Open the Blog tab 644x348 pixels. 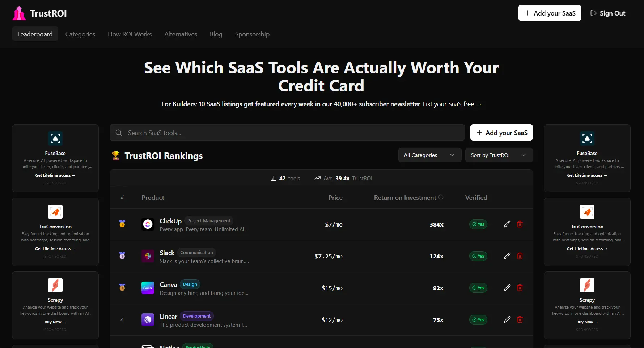point(216,34)
